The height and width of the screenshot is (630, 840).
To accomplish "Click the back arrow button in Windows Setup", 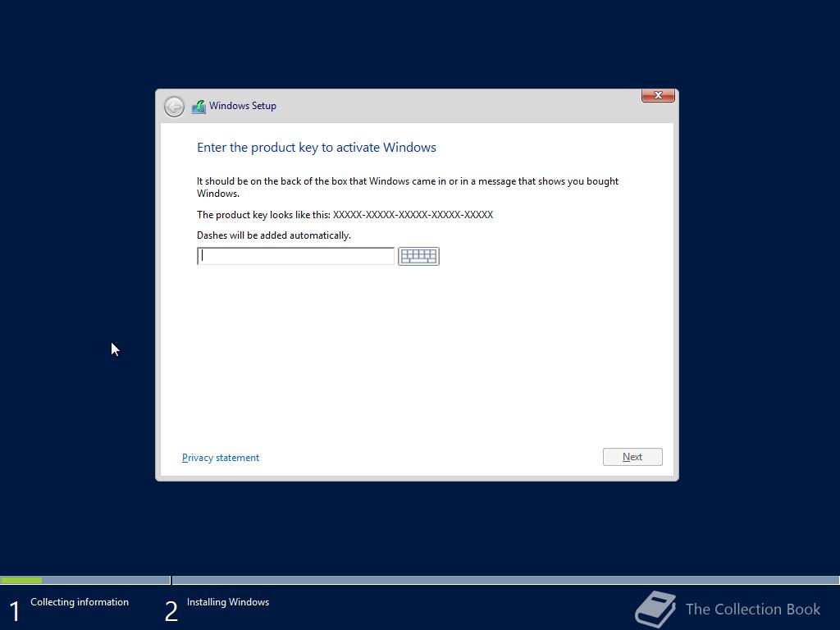I will pyautogui.click(x=174, y=107).
